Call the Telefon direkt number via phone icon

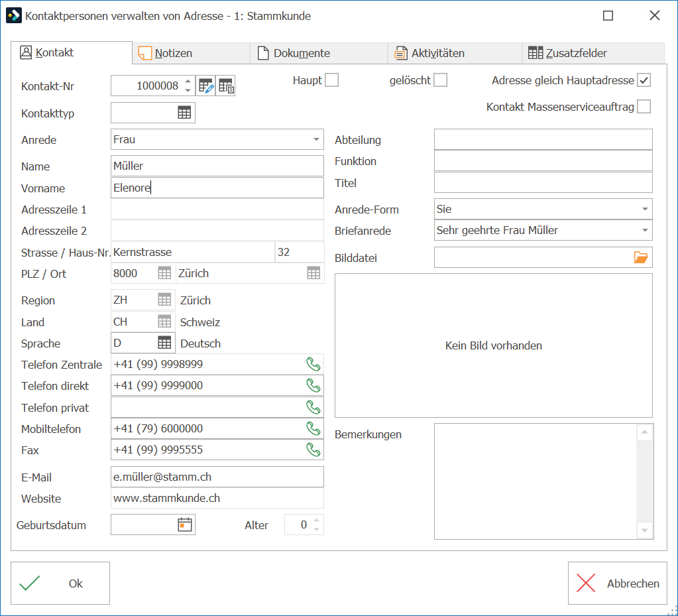pyautogui.click(x=313, y=385)
